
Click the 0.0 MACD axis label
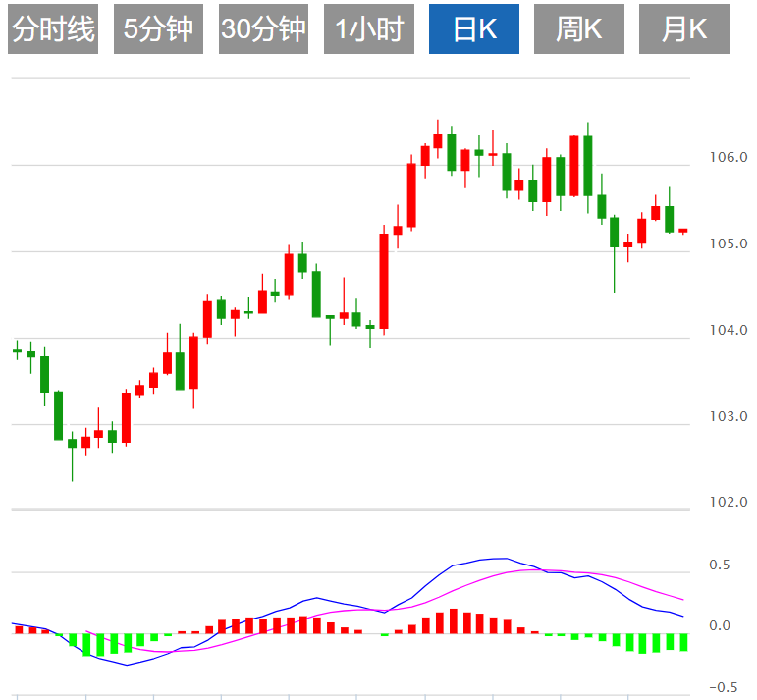(x=720, y=626)
